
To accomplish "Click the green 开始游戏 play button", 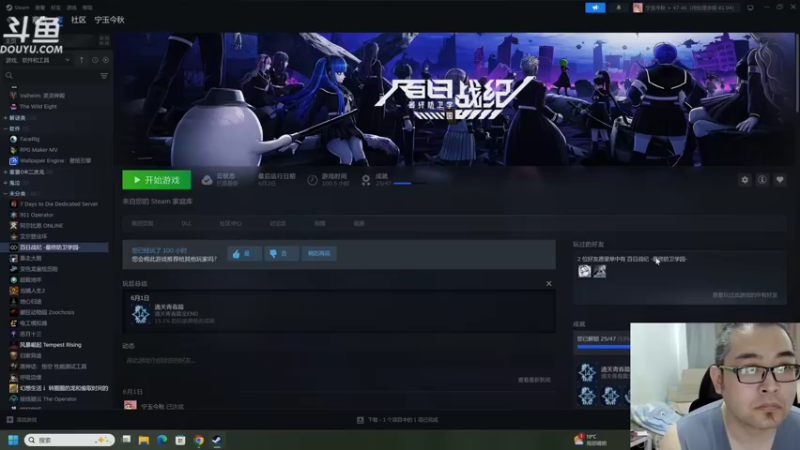I will point(157,180).
